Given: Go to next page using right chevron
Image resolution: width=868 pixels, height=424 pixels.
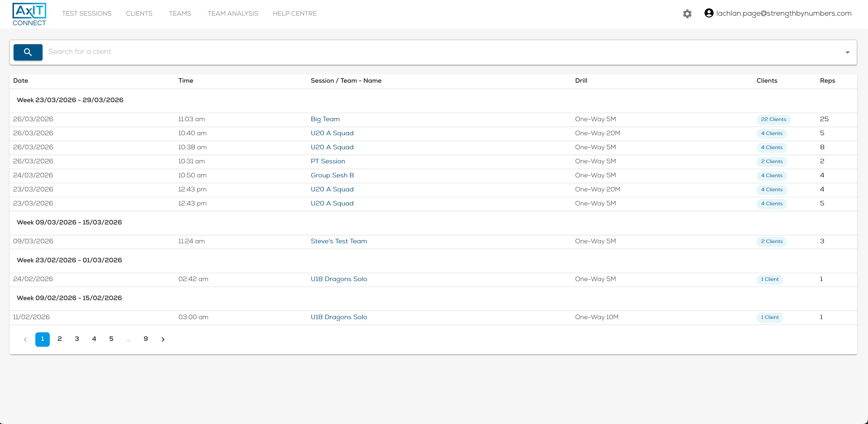Looking at the screenshot, I should click(163, 339).
